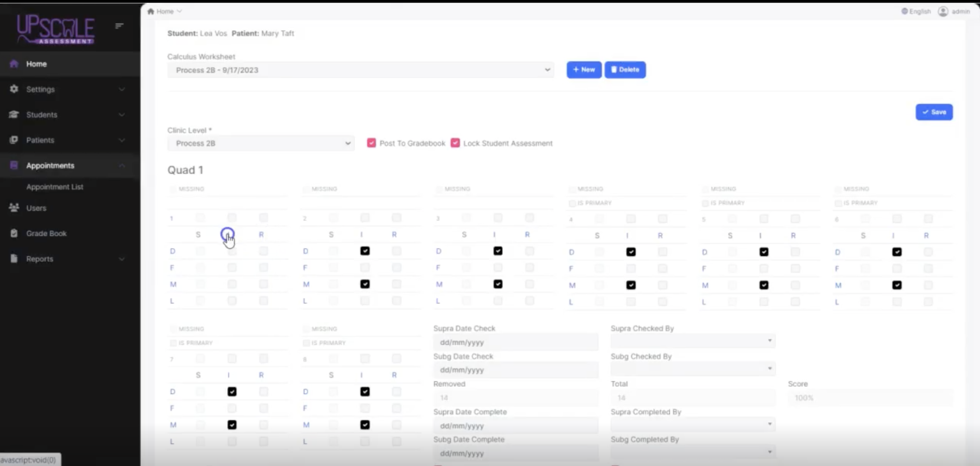The width and height of the screenshot is (980, 466).
Task: Collapse sidebar with hamburger menu icon
Action: (119, 26)
